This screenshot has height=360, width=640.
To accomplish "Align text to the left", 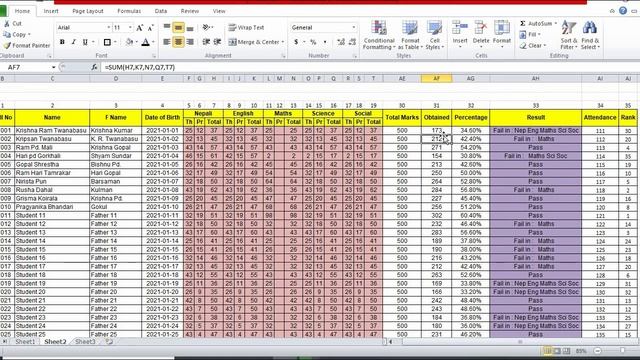I will tap(167, 42).
